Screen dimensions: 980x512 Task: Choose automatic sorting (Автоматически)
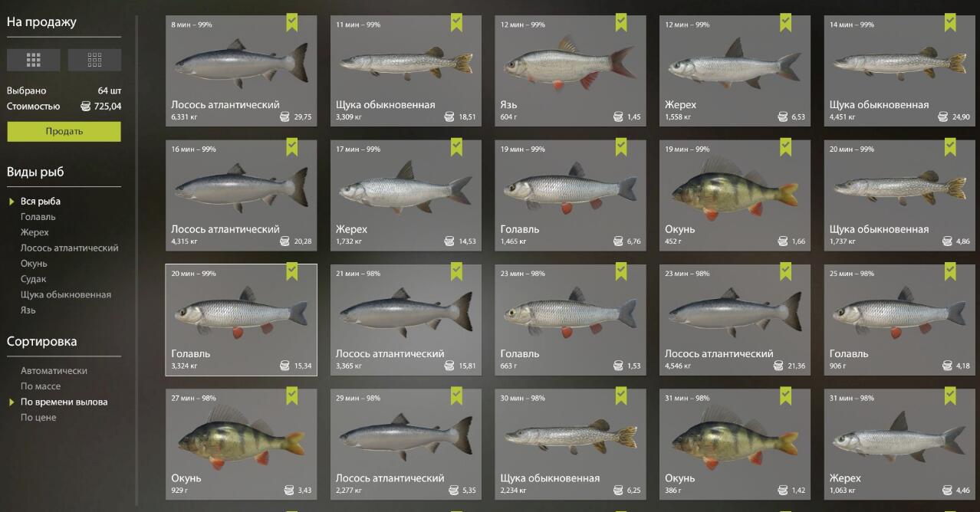[x=54, y=371]
